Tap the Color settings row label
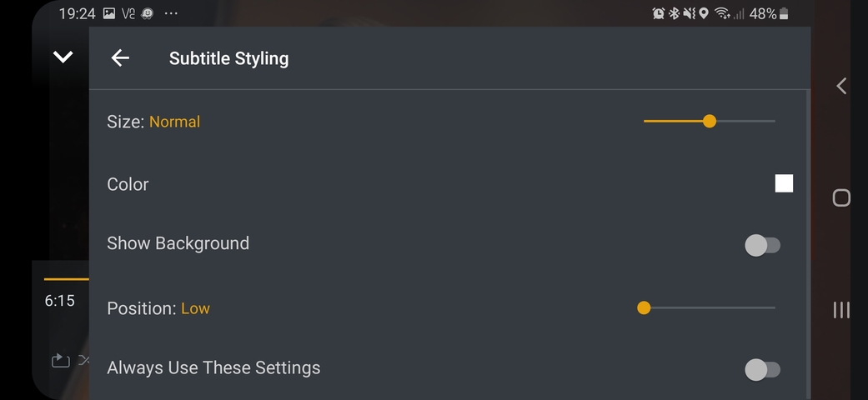The height and width of the screenshot is (400, 868). [128, 184]
